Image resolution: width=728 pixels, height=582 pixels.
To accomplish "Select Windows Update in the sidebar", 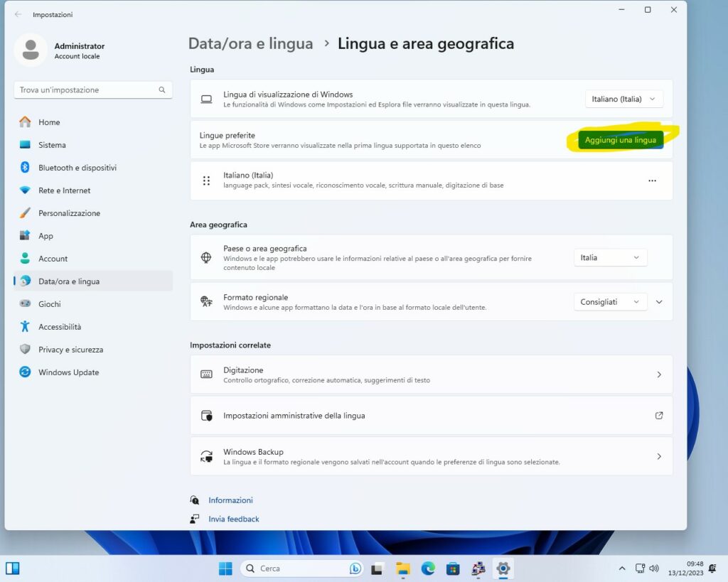I will click(x=68, y=372).
